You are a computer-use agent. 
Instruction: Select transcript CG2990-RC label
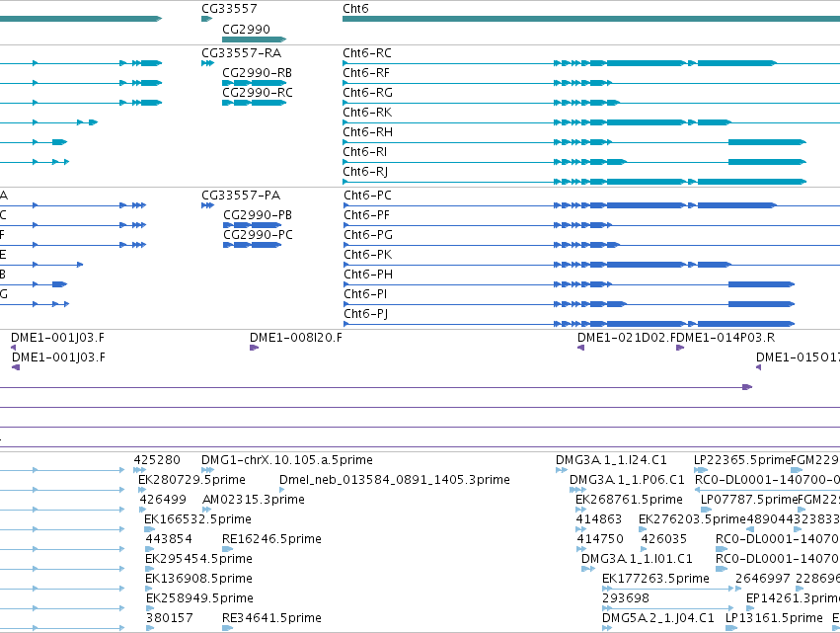tap(258, 93)
